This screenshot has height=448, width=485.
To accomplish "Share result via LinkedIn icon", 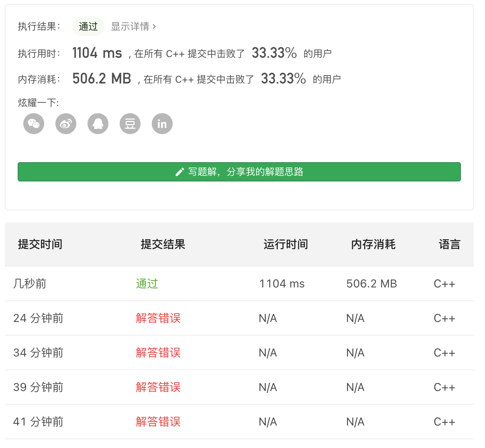I will (x=162, y=124).
